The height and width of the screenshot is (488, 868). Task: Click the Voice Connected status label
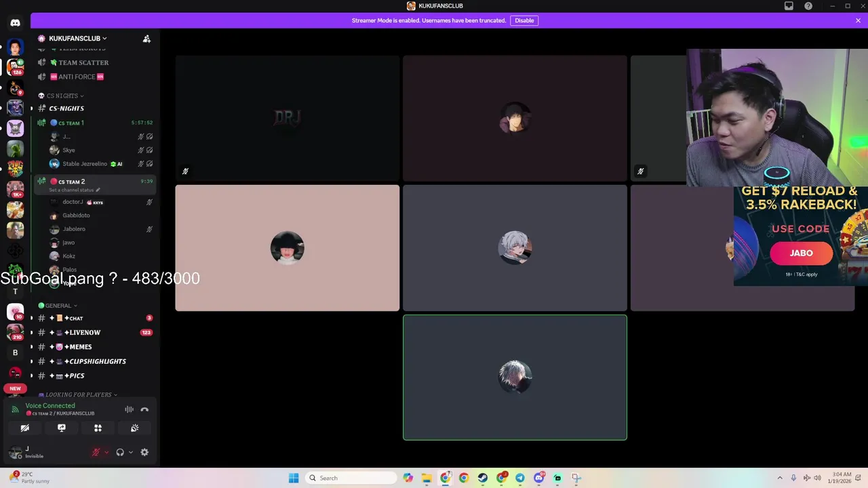click(50, 405)
